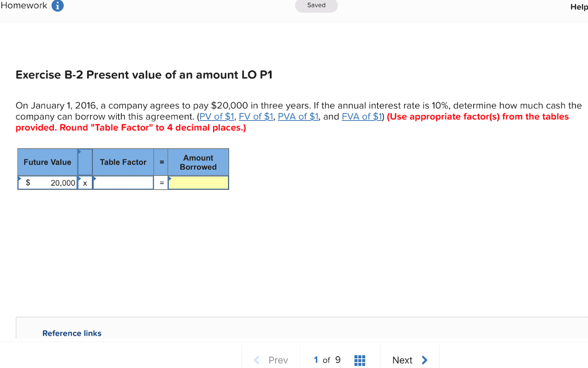Expand the Reference links section
Image resolution: width=588 pixels, height=368 pixels.
72,333
